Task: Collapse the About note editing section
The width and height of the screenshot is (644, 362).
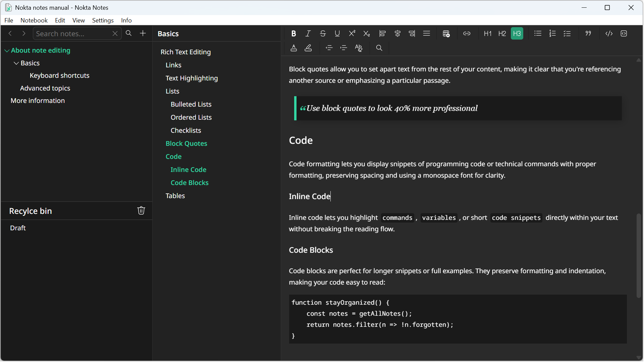Action: click(7, 50)
